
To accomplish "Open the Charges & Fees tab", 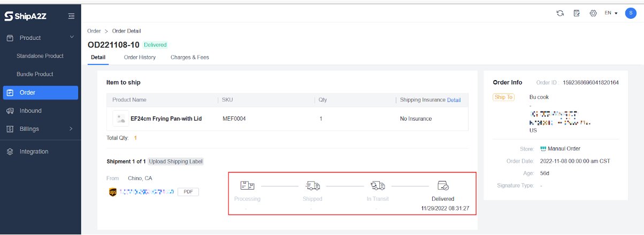I will (189, 57).
